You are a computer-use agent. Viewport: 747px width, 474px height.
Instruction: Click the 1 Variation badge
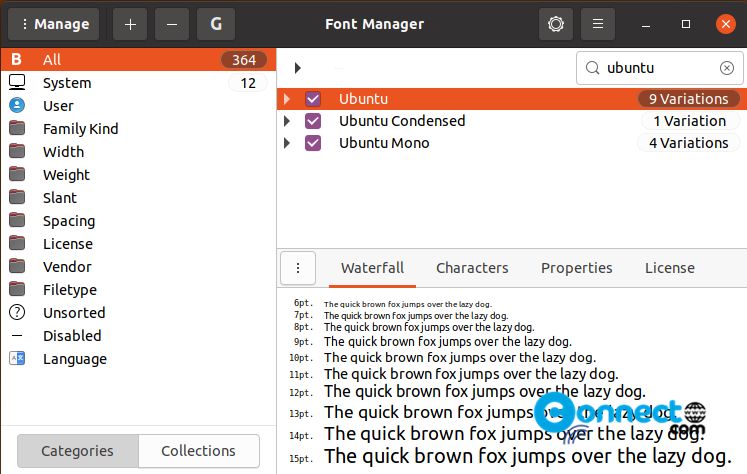tap(690, 121)
